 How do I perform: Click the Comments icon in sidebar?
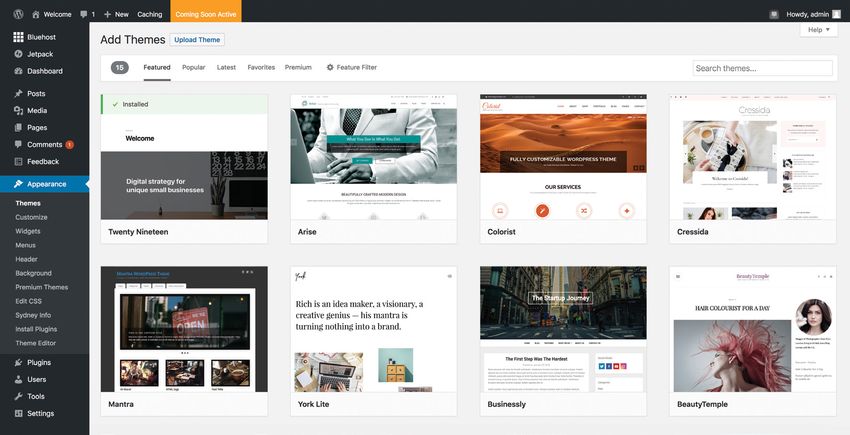(x=18, y=144)
